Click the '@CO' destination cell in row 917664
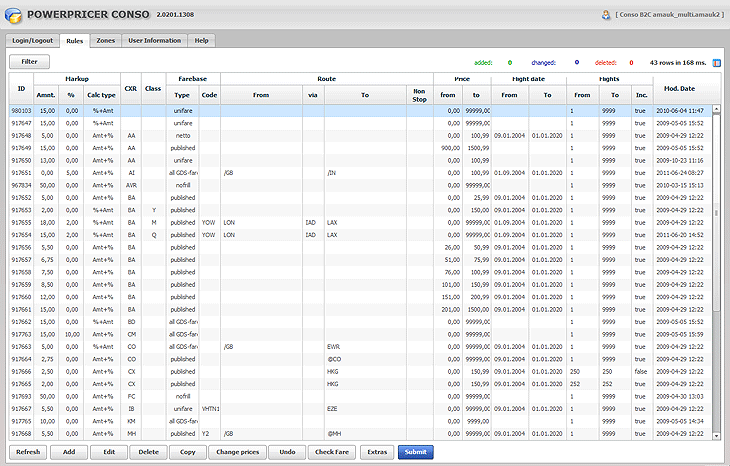730x466 pixels. [x=365, y=359]
